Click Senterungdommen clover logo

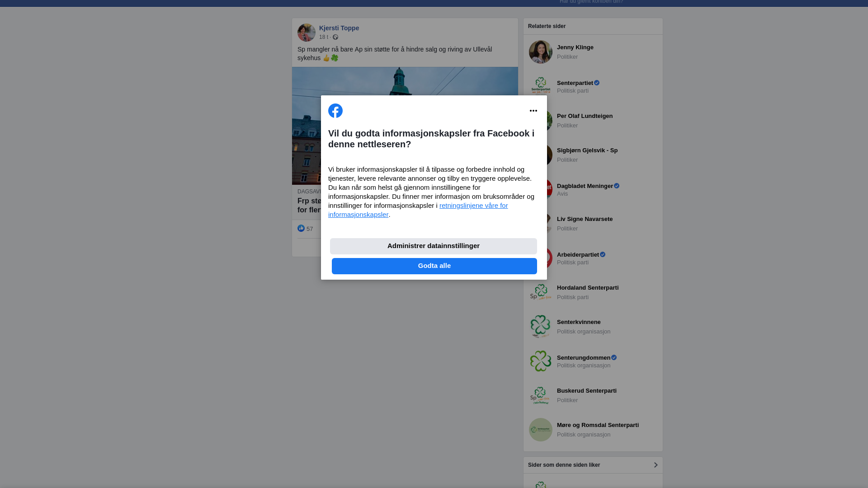(x=541, y=361)
